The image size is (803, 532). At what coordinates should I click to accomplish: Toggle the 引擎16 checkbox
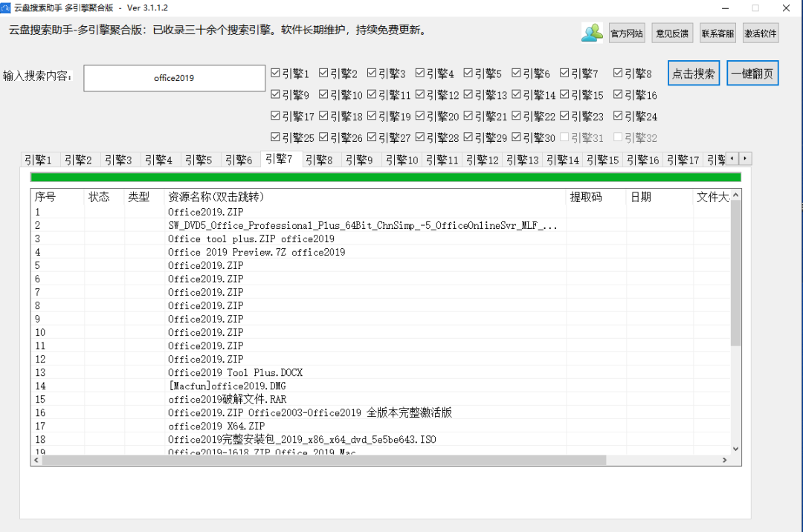click(618, 95)
